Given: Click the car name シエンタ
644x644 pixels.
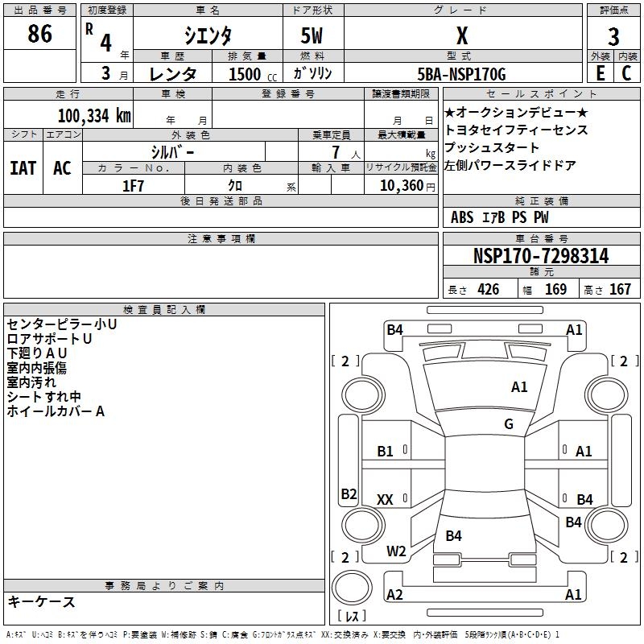Looking at the screenshot, I should [x=208, y=35].
